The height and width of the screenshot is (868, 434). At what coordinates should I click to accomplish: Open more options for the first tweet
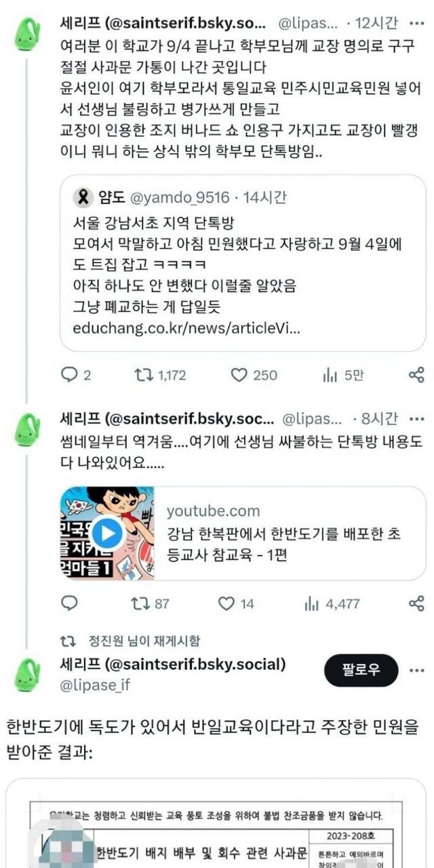[x=416, y=24]
